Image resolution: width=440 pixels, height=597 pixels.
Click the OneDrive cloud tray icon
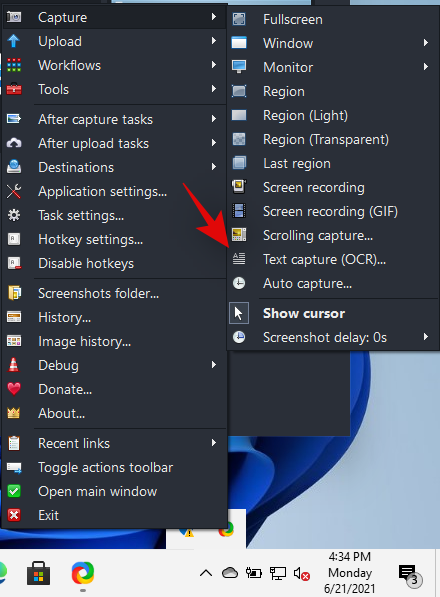pyautogui.click(x=230, y=573)
